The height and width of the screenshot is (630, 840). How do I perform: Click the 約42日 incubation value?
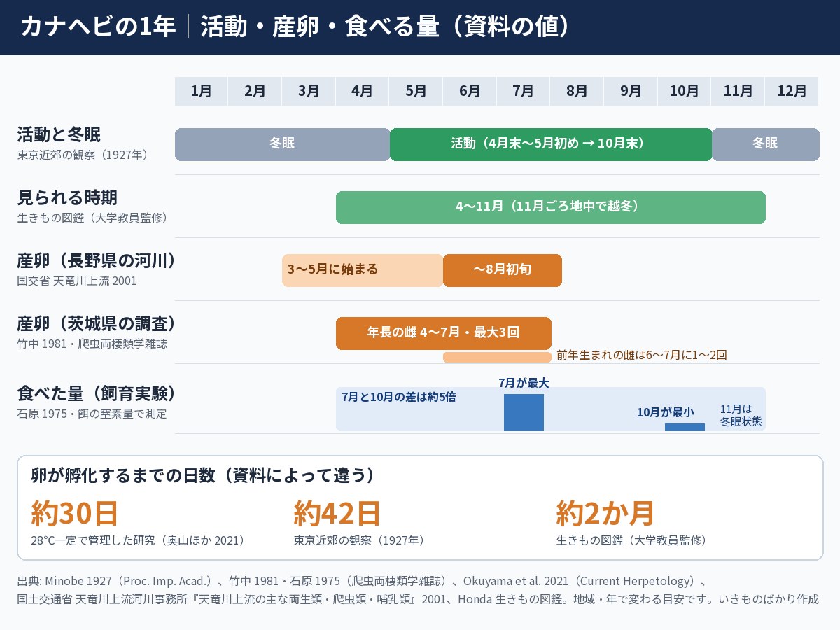pyautogui.click(x=337, y=513)
